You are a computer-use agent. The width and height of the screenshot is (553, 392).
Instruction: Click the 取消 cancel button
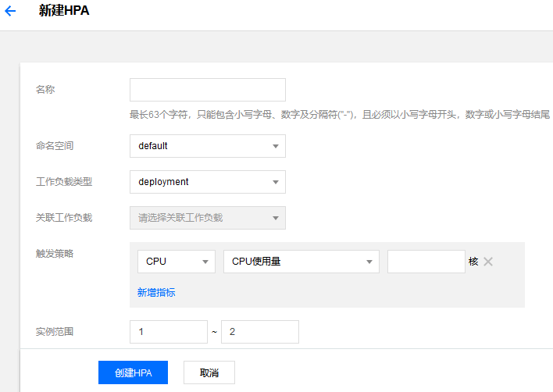[209, 372]
